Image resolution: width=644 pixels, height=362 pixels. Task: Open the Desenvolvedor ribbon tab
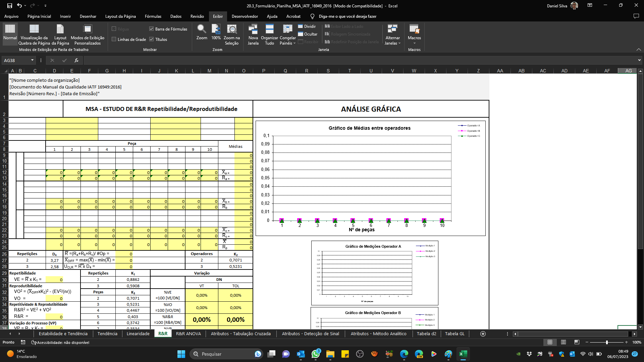245,16
